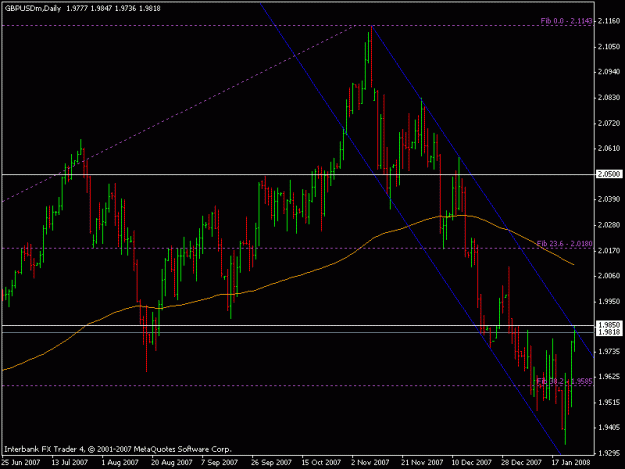625x469 pixels.
Task: Click the 2.0500 horizontal line price tag
Action: (609, 174)
